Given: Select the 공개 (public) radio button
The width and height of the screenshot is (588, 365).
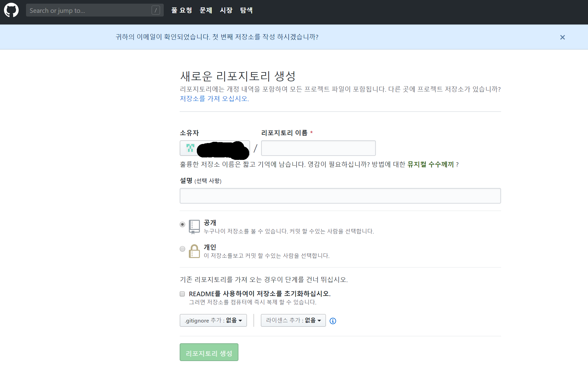Looking at the screenshot, I should [182, 224].
